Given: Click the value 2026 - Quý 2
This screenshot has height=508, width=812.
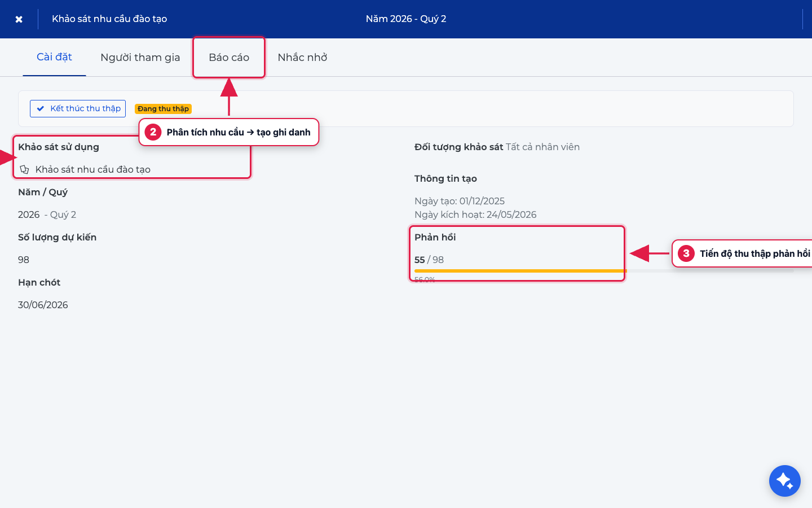Looking at the screenshot, I should (47, 214).
